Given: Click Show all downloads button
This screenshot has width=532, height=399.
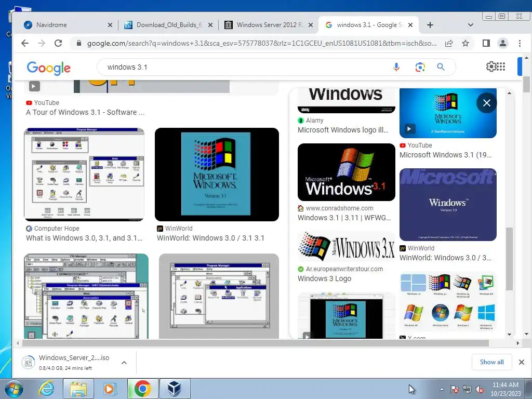Looking at the screenshot, I should click(x=491, y=362).
